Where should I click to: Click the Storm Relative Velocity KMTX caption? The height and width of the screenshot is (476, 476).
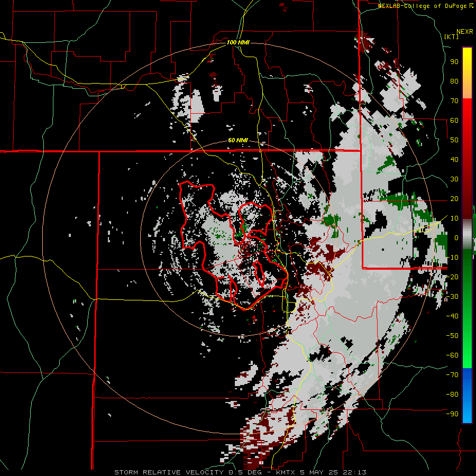[x=240, y=472]
